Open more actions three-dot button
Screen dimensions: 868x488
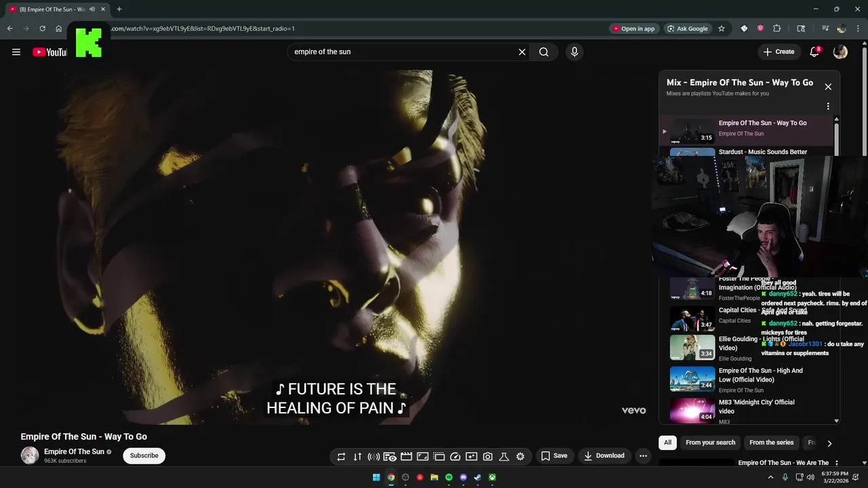click(643, 456)
